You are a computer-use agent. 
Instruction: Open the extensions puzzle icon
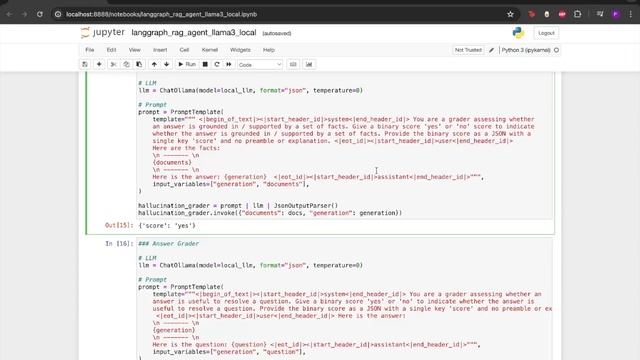coord(577,14)
